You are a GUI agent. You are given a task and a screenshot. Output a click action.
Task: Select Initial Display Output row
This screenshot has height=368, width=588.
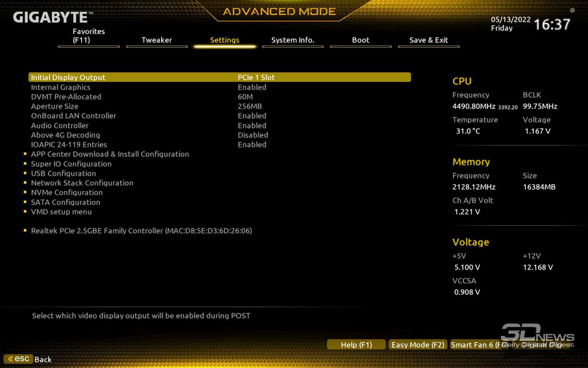coord(220,77)
